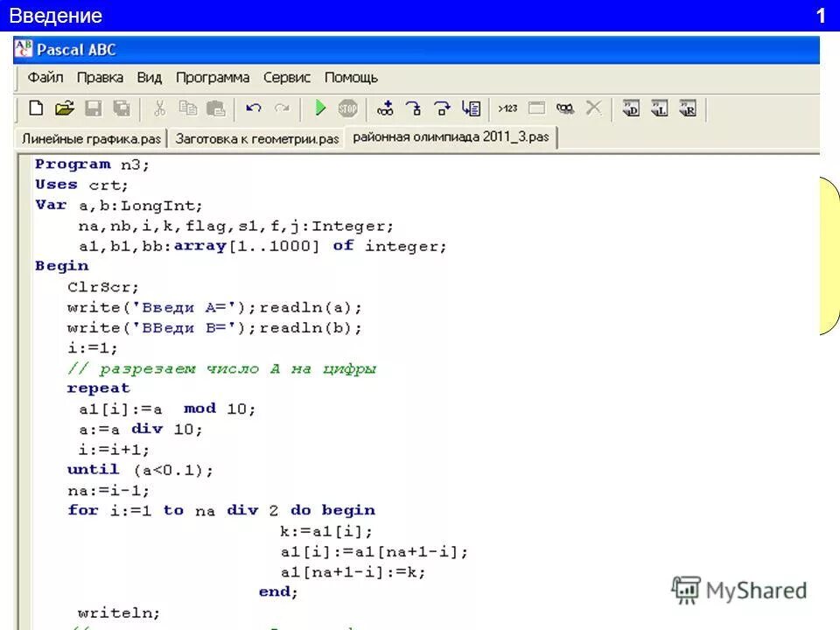Click the comment '// разрезаем число A на цифры'

pyautogui.click(x=221, y=368)
